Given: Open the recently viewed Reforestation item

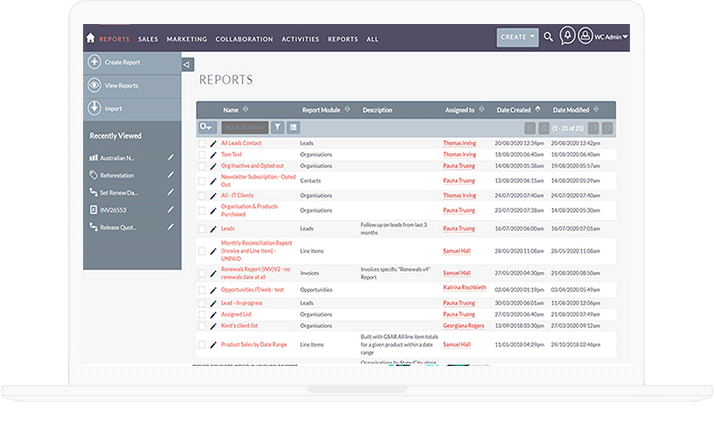Looking at the screenshot, I should click(x=117, y=176).
